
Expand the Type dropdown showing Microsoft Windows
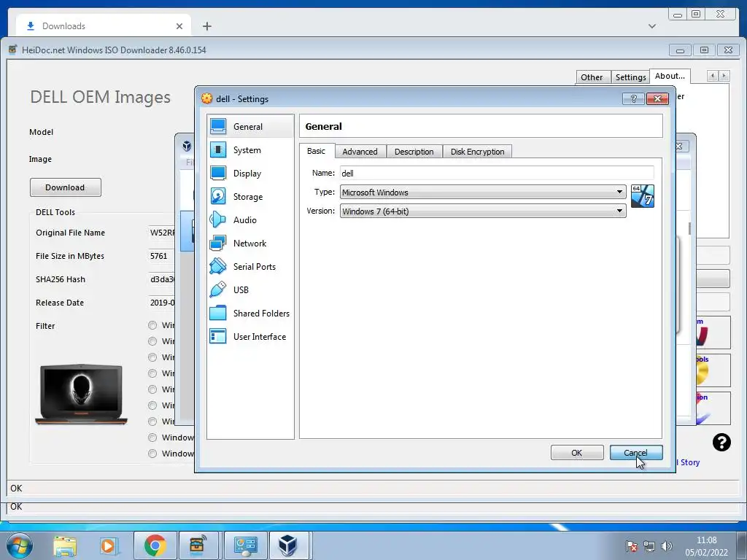pyautogui.click(x=483, y=192)
